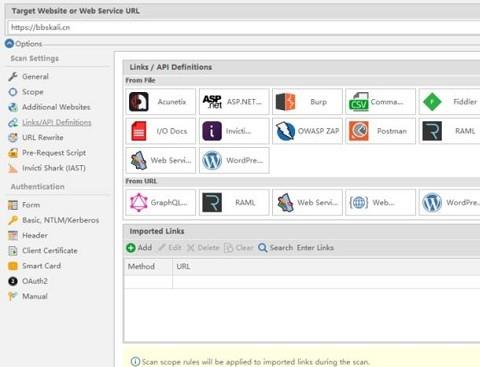This screenshot has height=367, width=480.
Task: Clear imported links list
Action: [239, 248]
